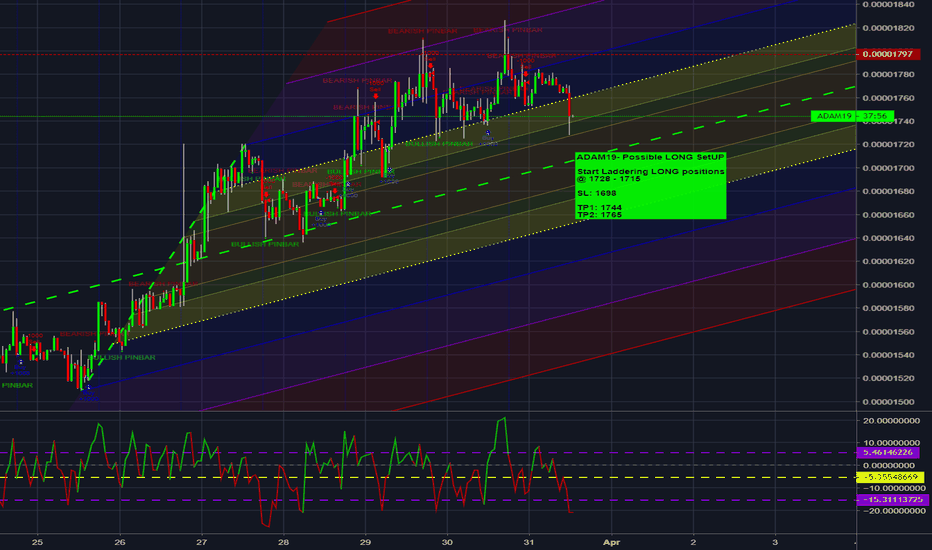Viewport: 932px width, 550px height.
Task: Select the red dotted horizontal price line
Action: [428, 54]
